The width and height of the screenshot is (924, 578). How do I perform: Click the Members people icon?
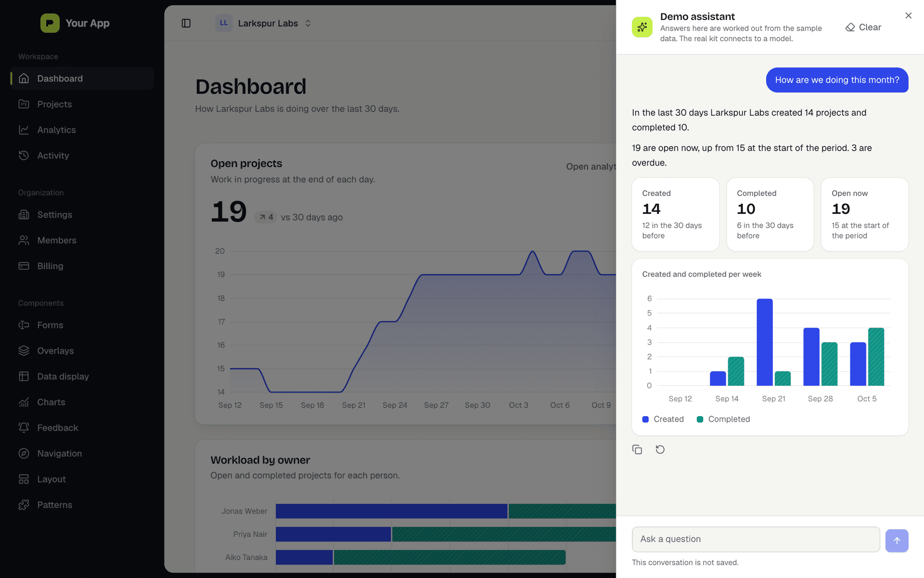point(24,240)
